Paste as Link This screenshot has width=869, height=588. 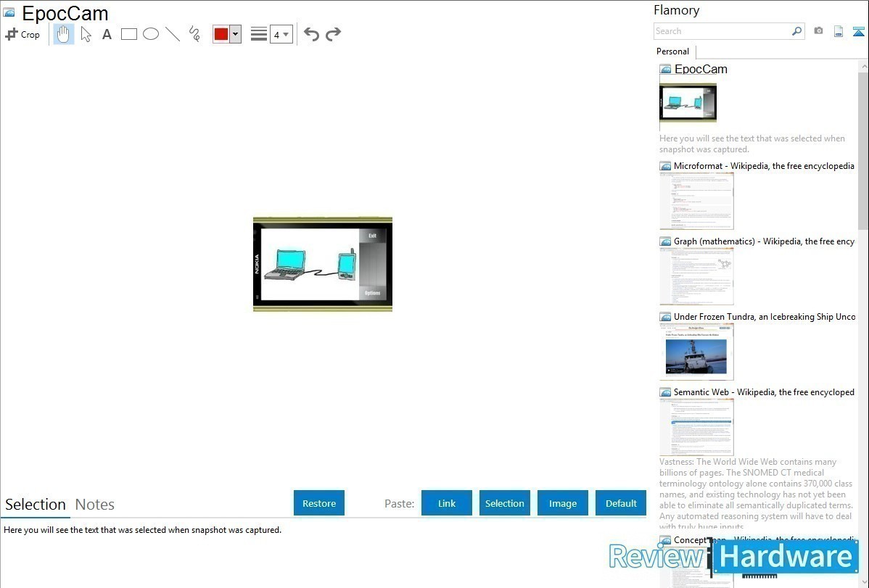click(447, 503)
